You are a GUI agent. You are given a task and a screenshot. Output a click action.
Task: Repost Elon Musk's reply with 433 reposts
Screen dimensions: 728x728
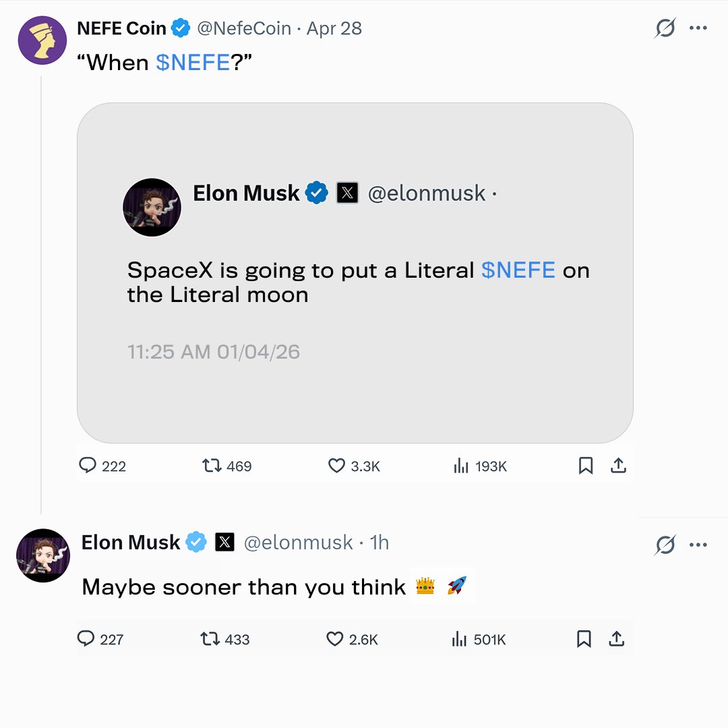pos(210,639)
